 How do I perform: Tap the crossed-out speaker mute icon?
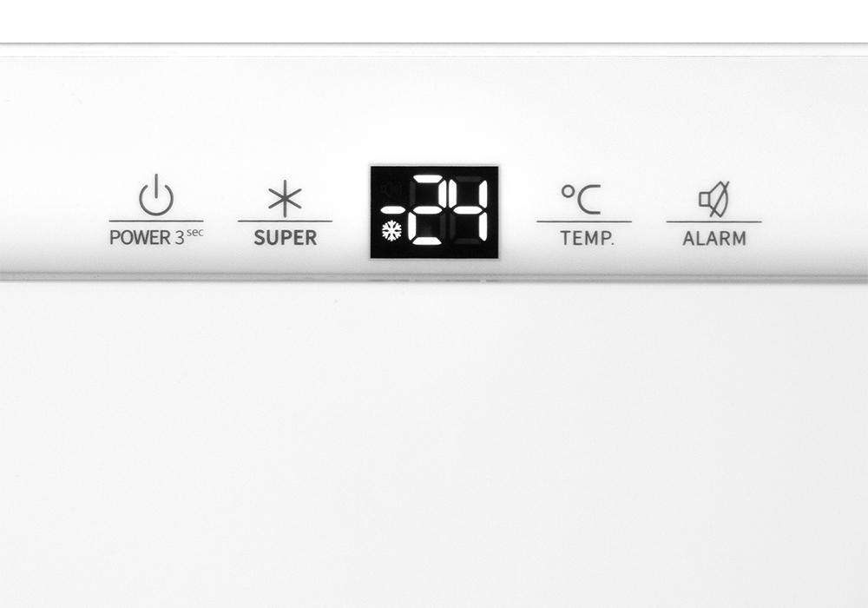pos(714,200)
